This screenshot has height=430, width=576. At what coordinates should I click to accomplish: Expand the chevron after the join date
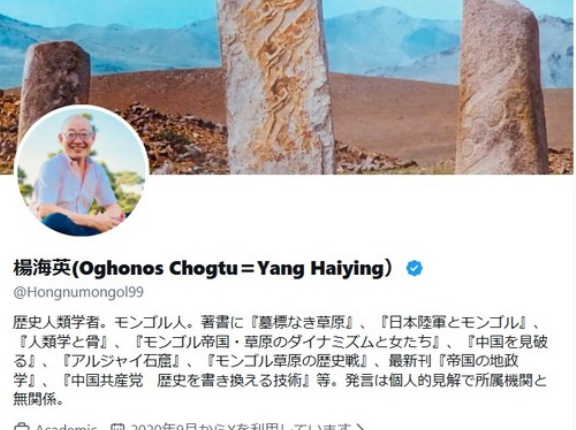pos(360,427)
